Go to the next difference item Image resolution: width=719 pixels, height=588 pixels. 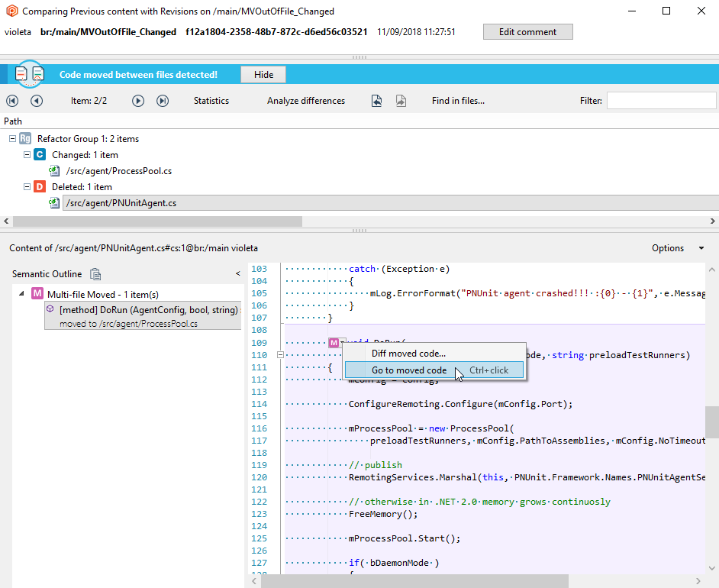[x=138, y=100]
